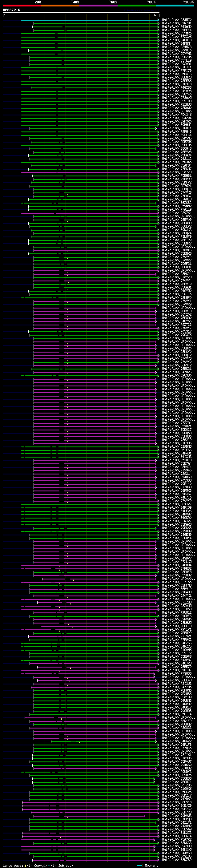The image size is (197, 868).
Task: Click the purple alignment bar for UniRef100_Q307Z8
Action: point(90,172)
